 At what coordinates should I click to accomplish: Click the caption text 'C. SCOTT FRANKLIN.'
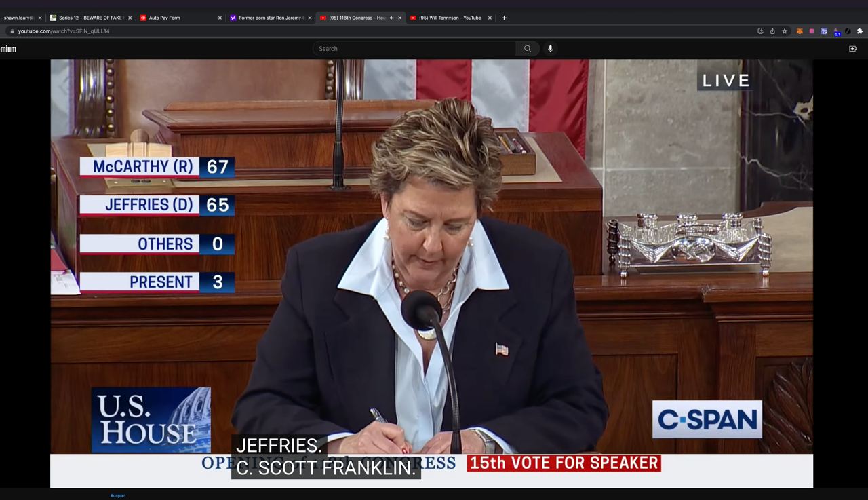326,468
